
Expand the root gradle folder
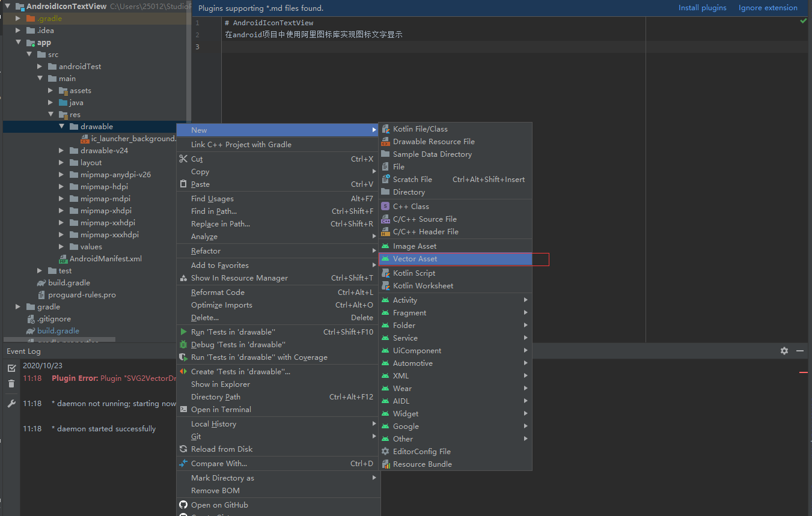[18, 307]
